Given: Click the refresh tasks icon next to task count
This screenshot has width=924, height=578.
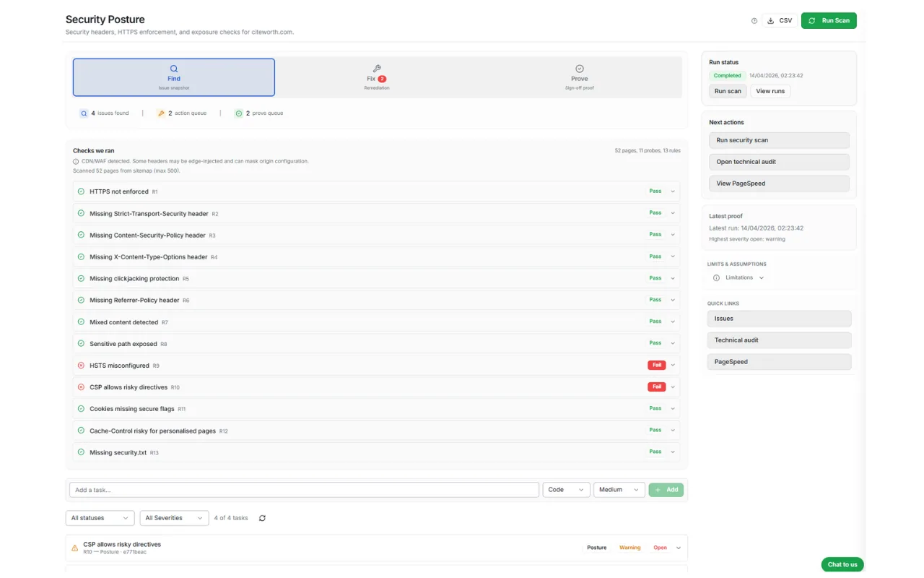Looking at the screenshot, I should tap(262, 518).
